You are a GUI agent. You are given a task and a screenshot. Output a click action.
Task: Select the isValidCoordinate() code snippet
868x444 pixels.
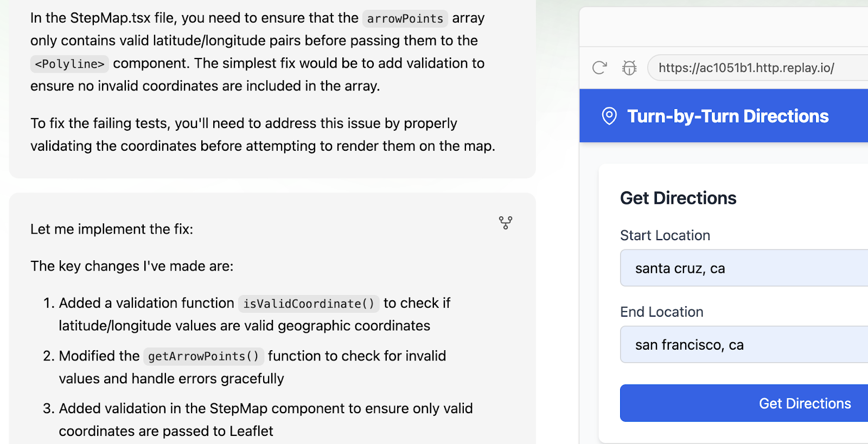coord(308,304)
